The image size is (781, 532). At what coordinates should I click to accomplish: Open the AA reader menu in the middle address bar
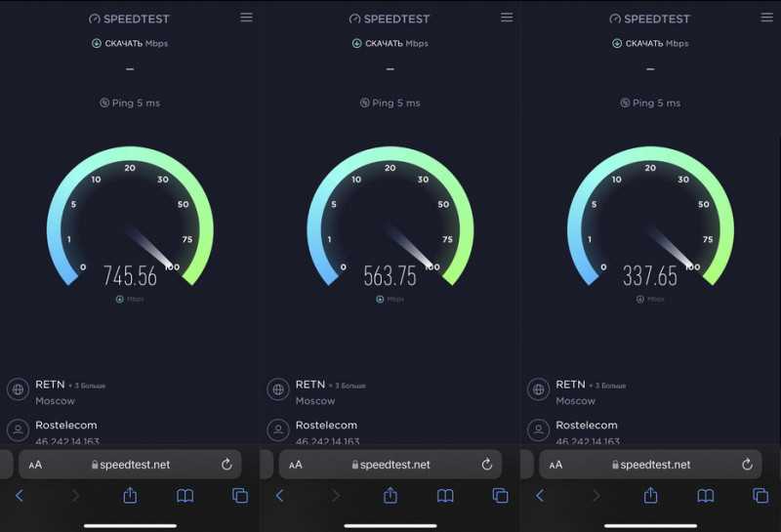tap(296, 465)
